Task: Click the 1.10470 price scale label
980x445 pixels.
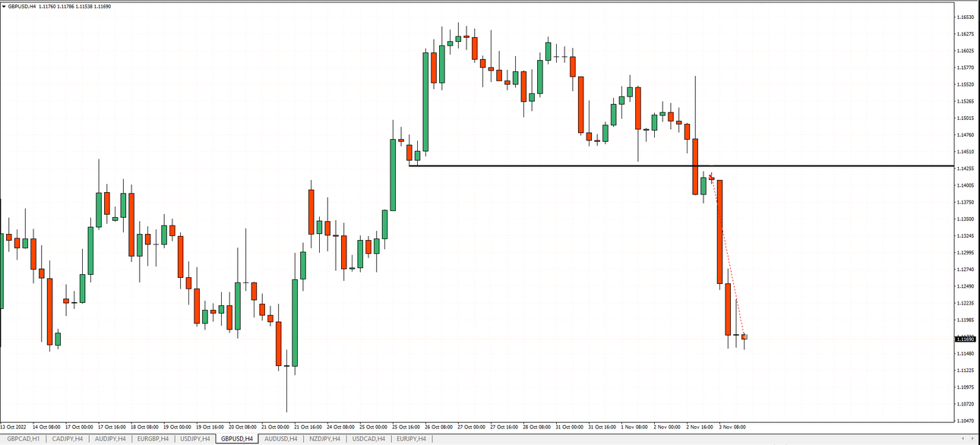Action: [966, 420]
